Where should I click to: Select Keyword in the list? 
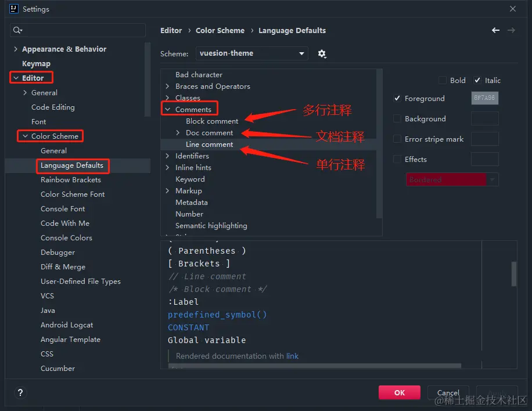pyautogui.click(x=190, y=179)
